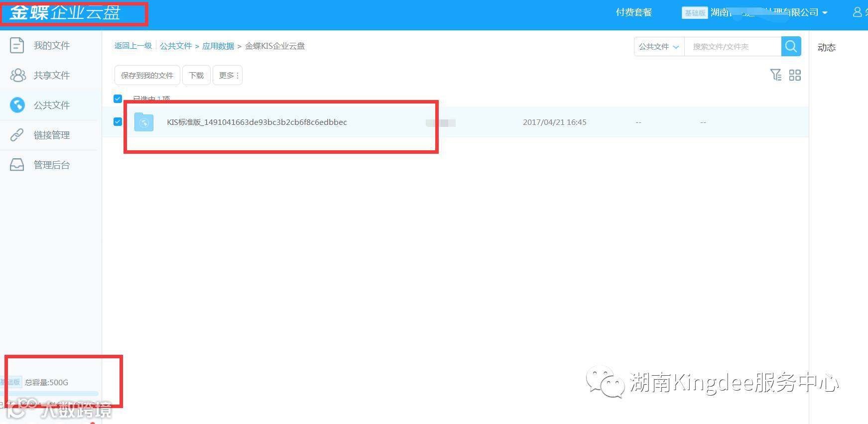Screen dimensions: 868x424
Task: Click the 下载 button
Action: pos(196,75)
